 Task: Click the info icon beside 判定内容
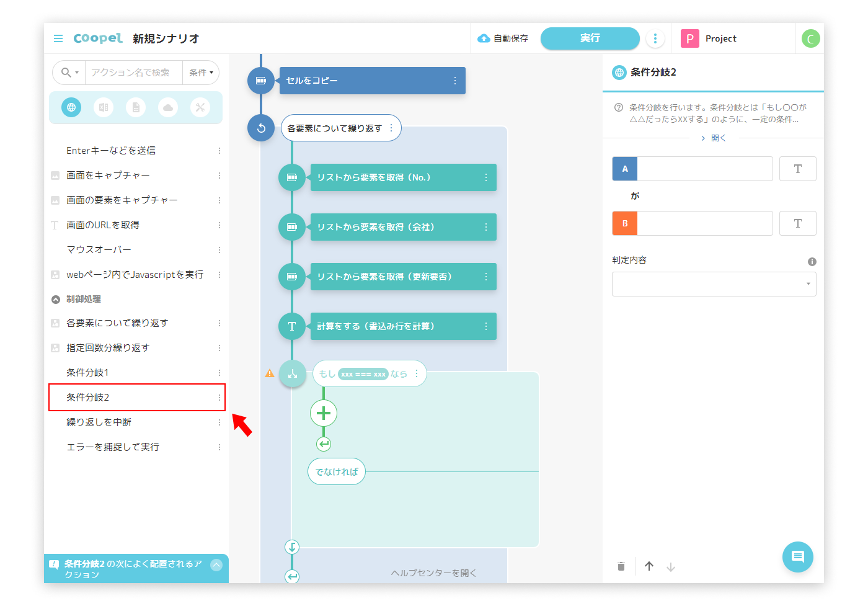[x=812, y=262]
